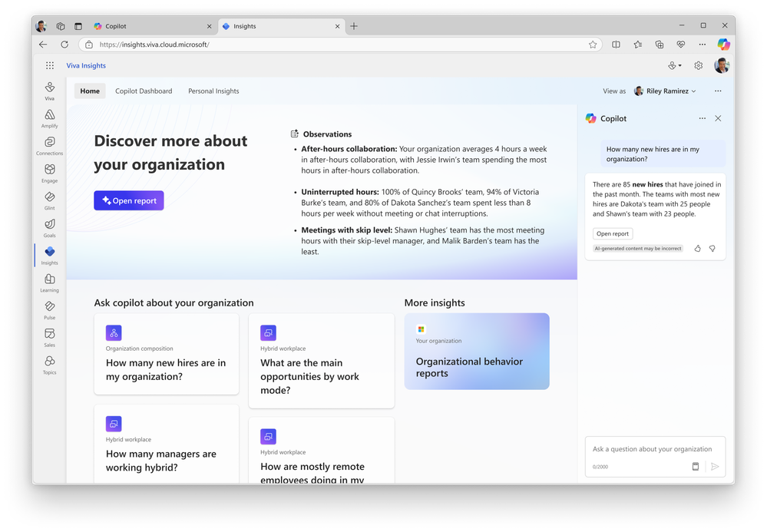This screenshot has height=532, width=767.
Task: Open Viva Insights settings gear
Action: coord(699,65)
